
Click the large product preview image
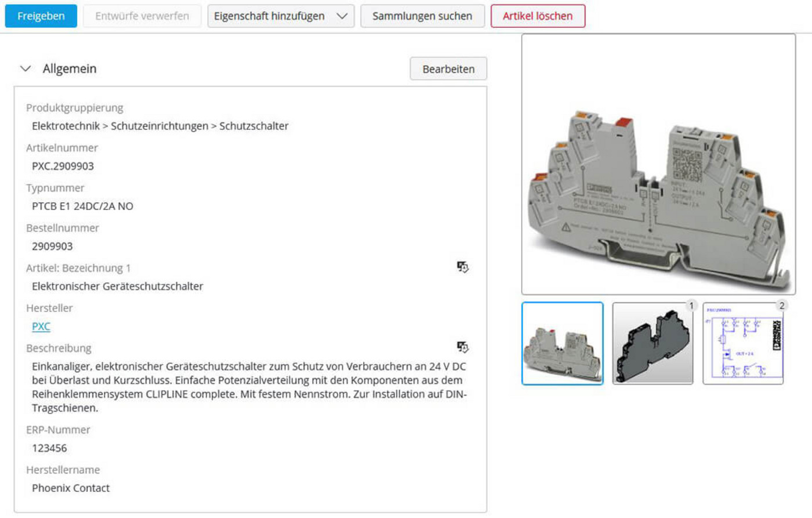[658, 164]
